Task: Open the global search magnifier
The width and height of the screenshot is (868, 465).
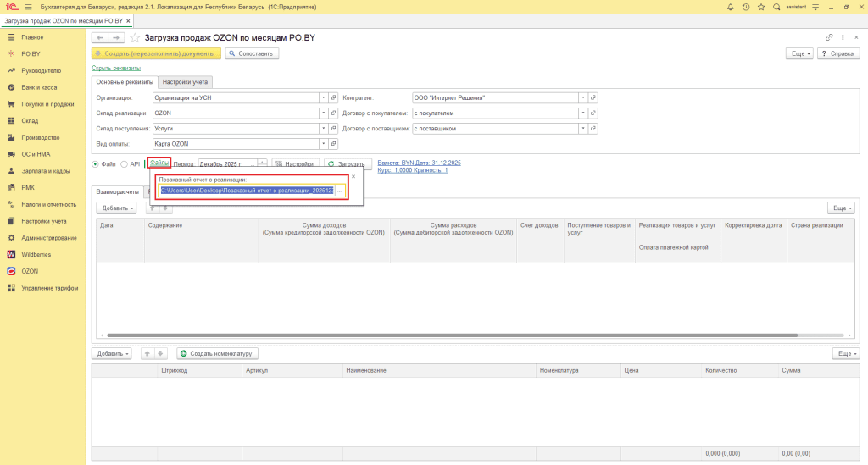Action: 776,7
